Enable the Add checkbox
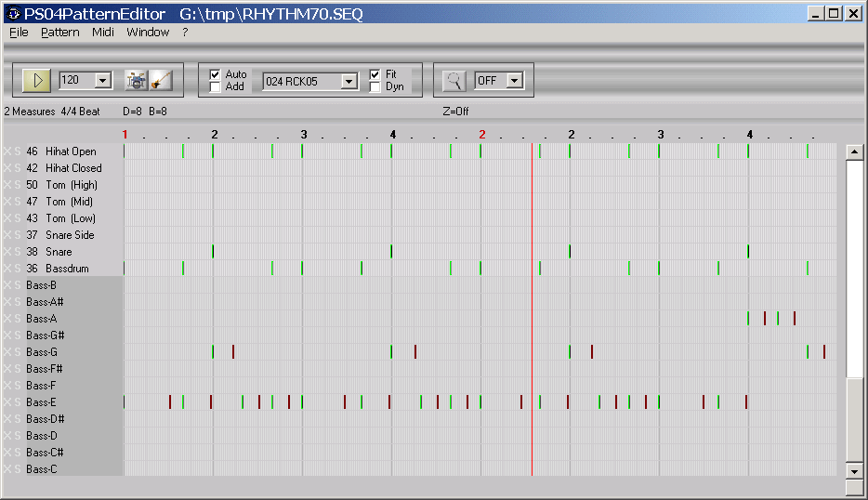The width and height of the screenshot is (868, 500). point(215,87)
